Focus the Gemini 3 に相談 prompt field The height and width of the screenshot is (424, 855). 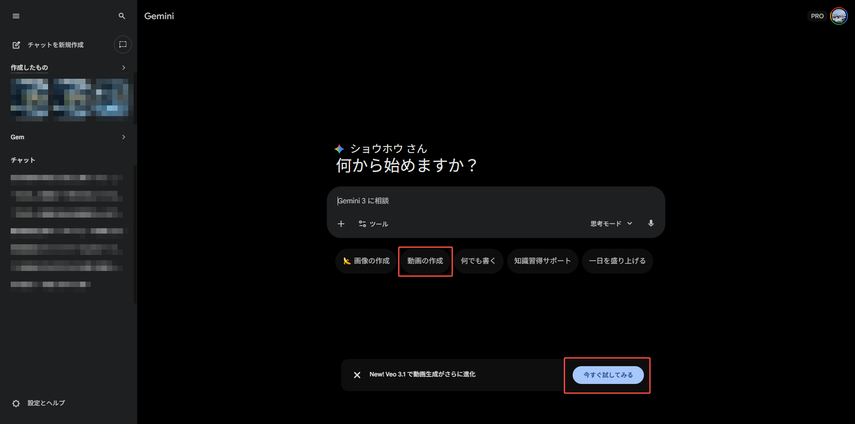[495, 201]
